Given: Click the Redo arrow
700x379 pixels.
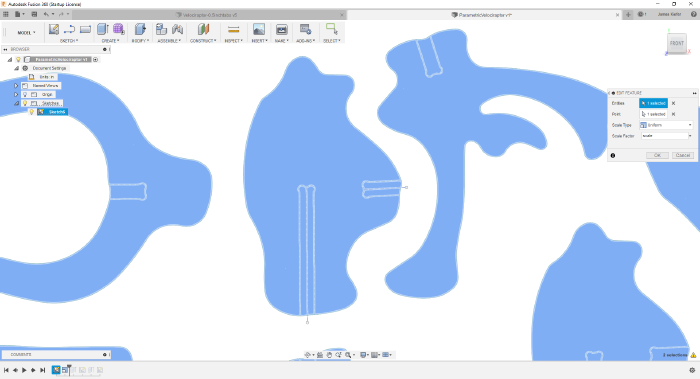Looking at the screenshot, I should click(62, 14).
